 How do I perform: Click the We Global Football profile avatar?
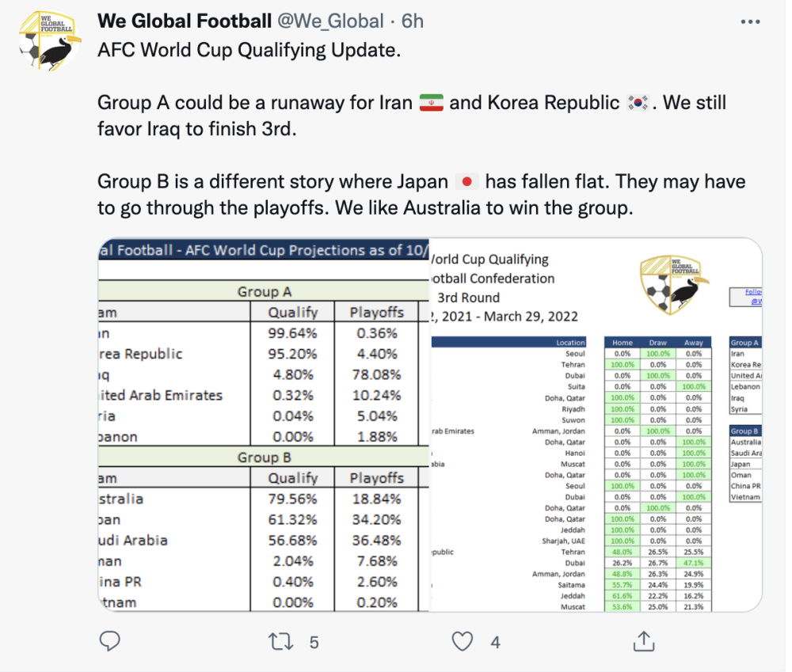coord(48,40)
